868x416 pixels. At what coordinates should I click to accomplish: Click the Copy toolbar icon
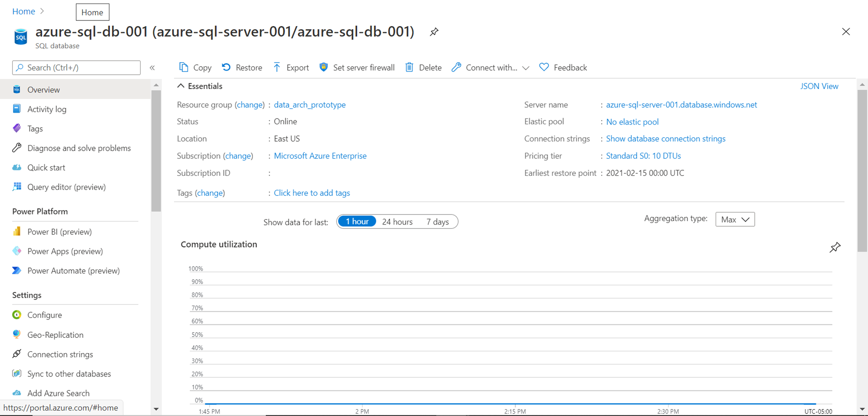pyautogui.click(x=184, y=67)
